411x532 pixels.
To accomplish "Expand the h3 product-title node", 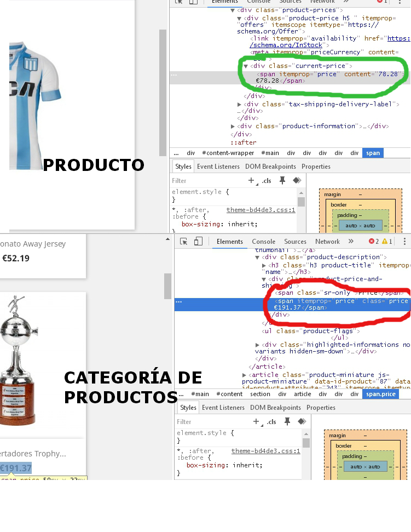I will 264,265.
